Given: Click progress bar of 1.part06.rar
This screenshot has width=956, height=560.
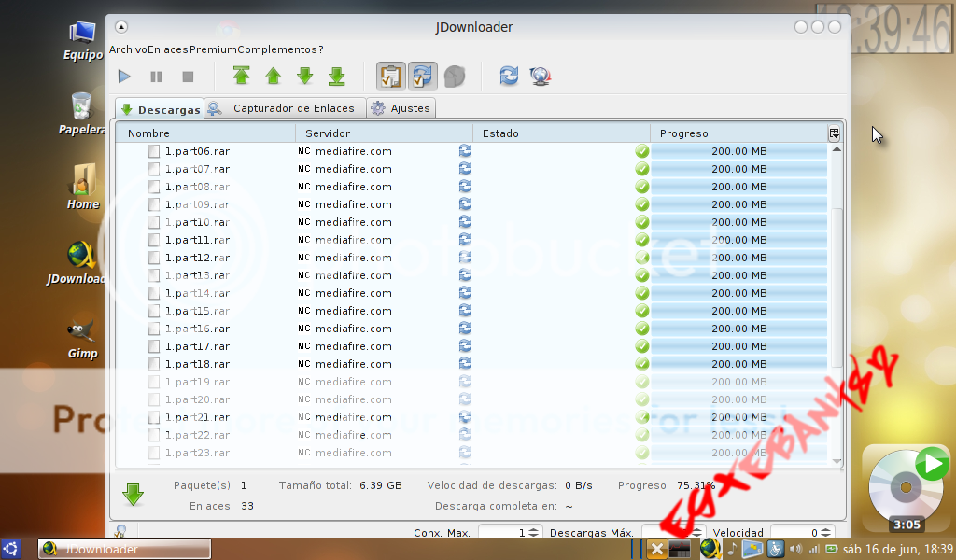Looking at the screenshot, I should coord(739,151).
